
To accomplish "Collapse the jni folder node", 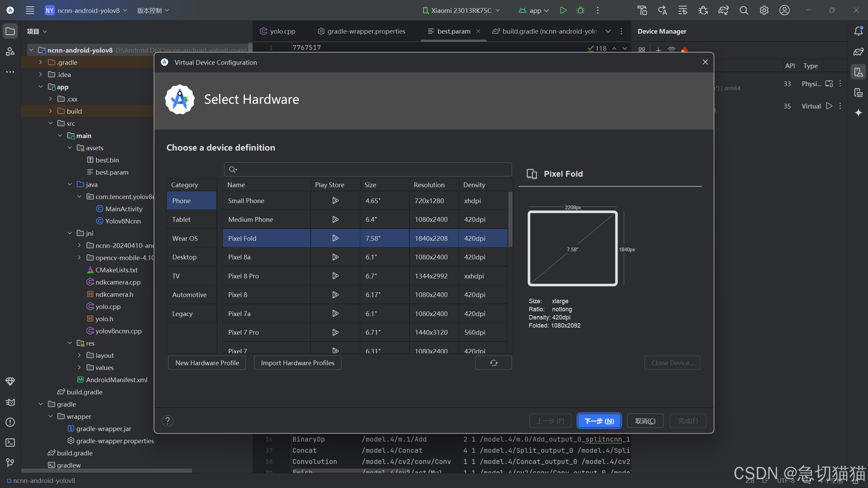I will coord(70,233).
